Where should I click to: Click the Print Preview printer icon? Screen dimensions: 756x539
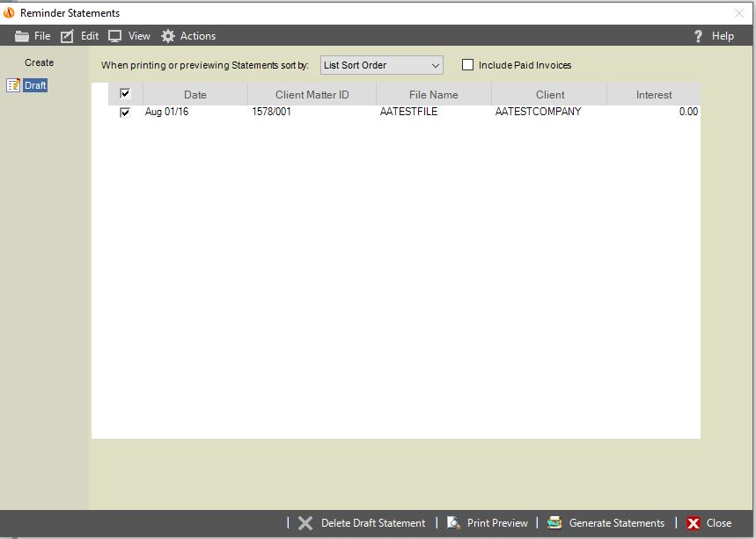(x=453, y=522)
